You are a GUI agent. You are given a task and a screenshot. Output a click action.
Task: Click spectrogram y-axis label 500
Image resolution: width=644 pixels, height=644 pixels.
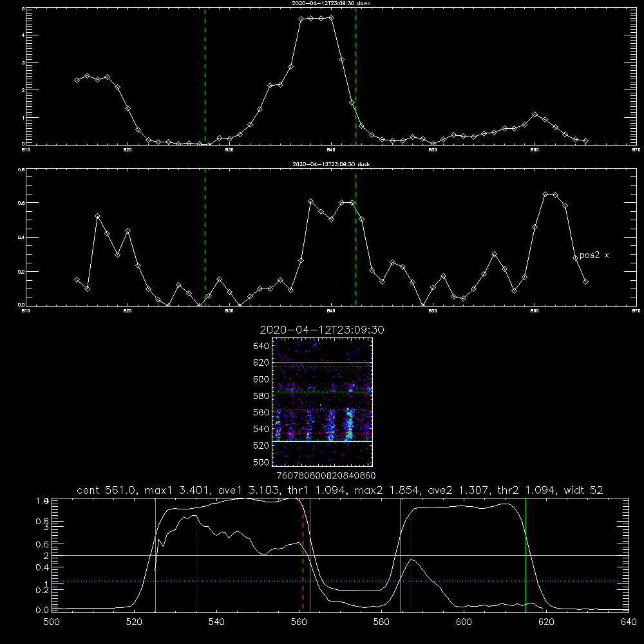(261, 462)
